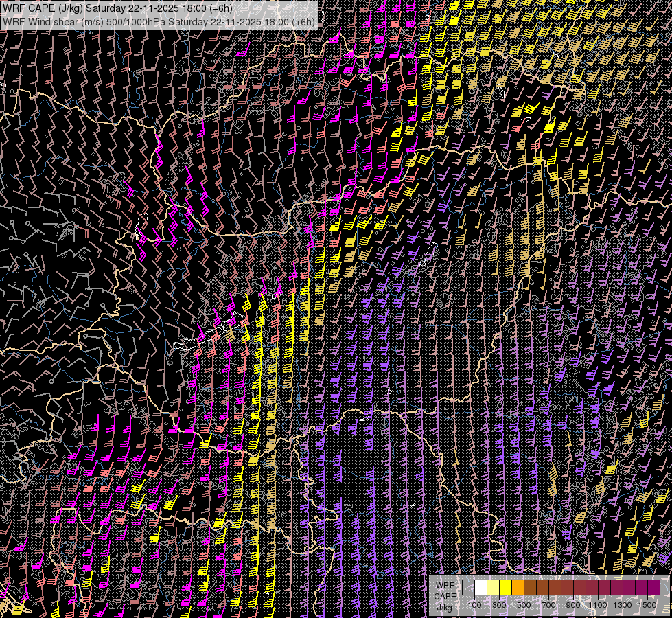
Task: Click the 700 legend value
Action: (x=548, y=604)
